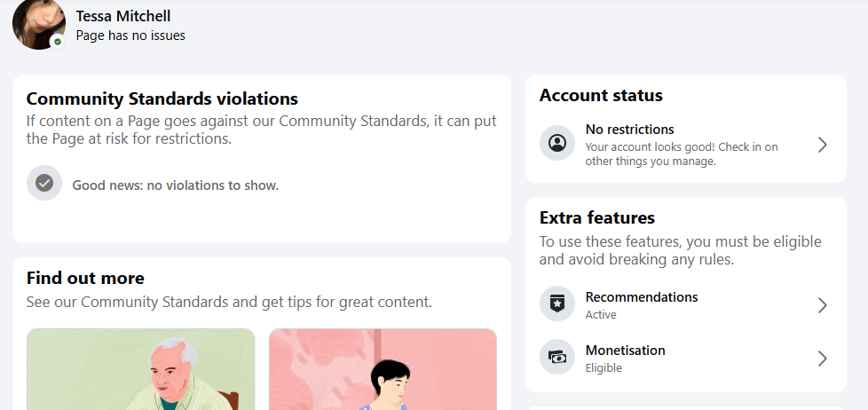Click the account status person icon
This screenshot has height=410, width=868.
[x=557, y=143]
